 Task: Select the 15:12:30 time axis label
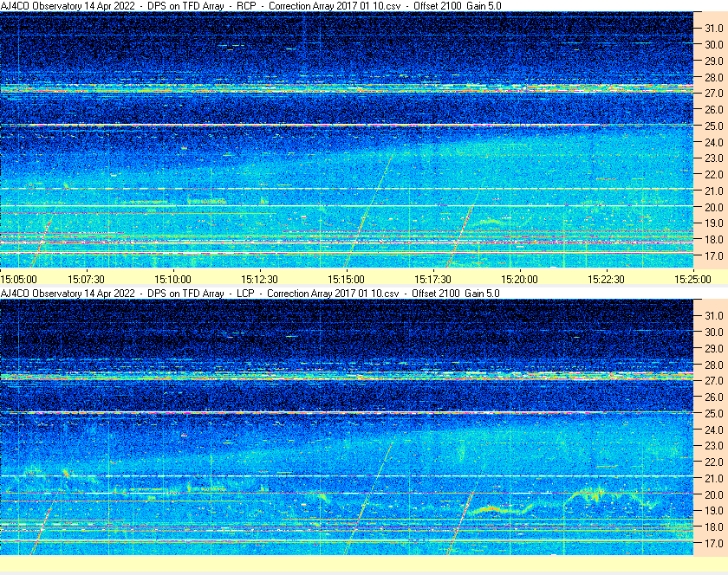[x=259, y=280]
